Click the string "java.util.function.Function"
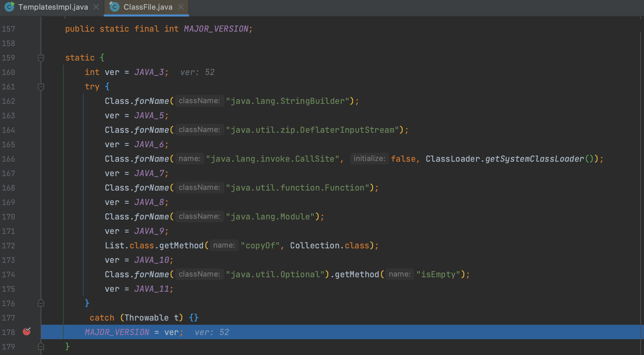644x355 pixels. [298, 188]
